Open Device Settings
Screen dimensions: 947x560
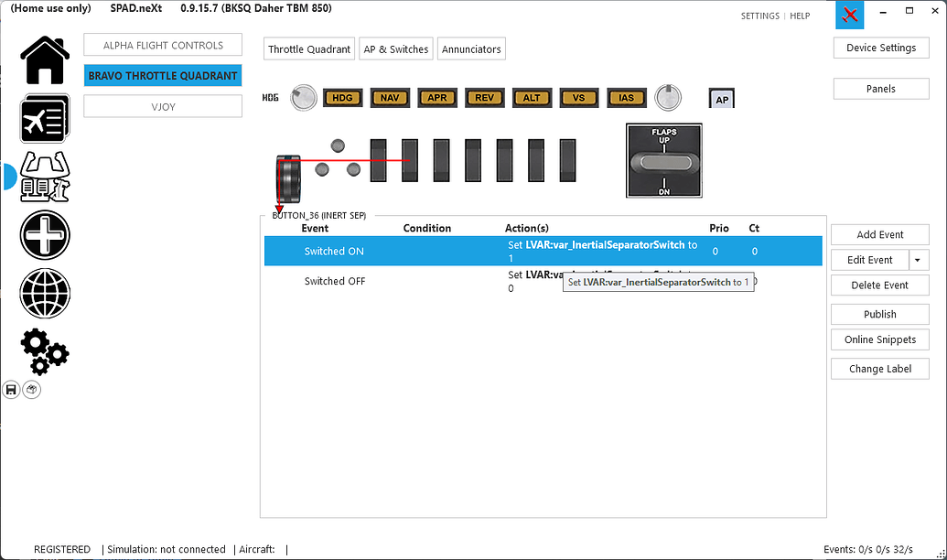[x=881, y=48]
